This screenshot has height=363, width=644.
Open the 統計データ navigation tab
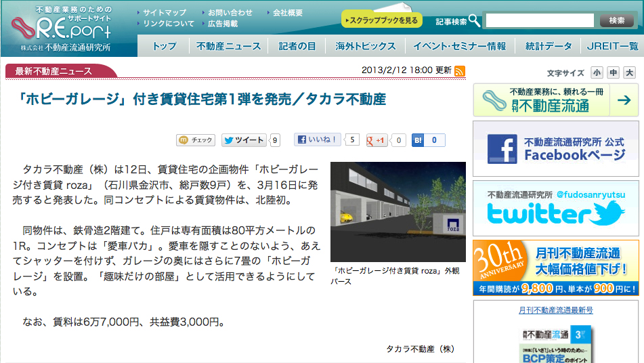point(548,46)
